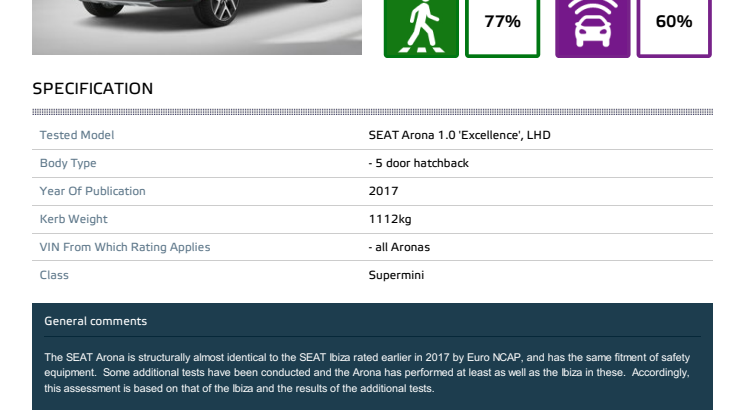Select the 2017 publication year value
746x419 pixels.
(x=383, y=191)
